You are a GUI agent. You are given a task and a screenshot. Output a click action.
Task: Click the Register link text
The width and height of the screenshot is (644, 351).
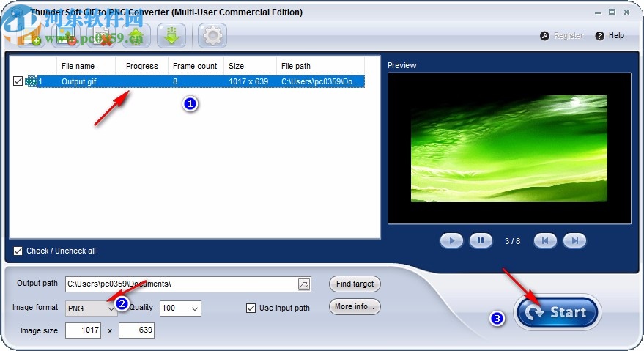[x=569, y=36]
